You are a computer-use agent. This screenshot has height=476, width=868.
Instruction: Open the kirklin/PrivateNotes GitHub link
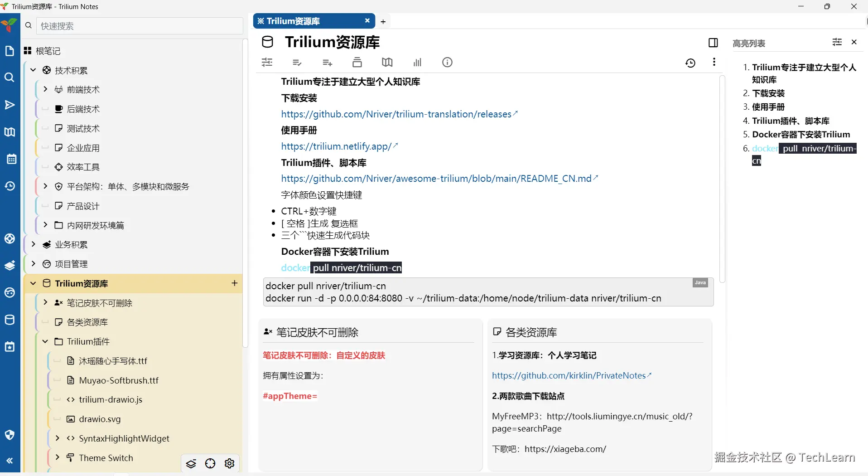coord(569,375)
